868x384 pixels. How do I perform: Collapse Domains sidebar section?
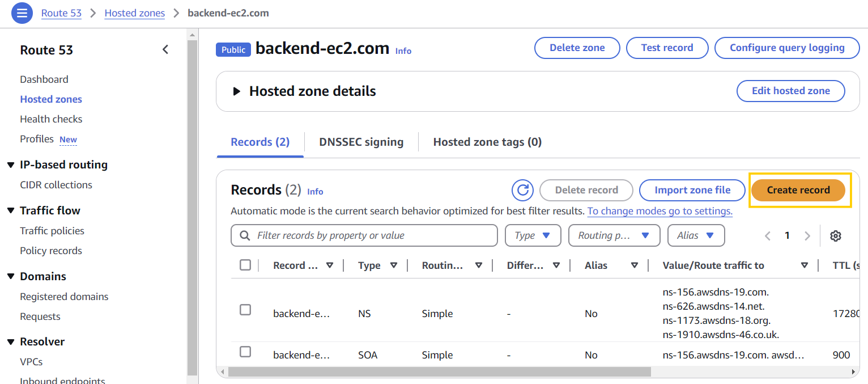tap(11, 277)
